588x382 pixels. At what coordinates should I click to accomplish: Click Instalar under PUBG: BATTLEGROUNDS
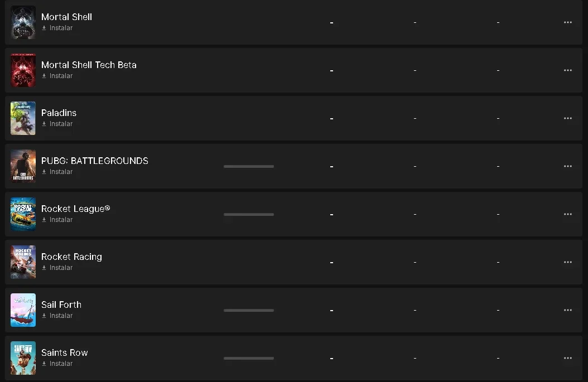tap(57, 172)
